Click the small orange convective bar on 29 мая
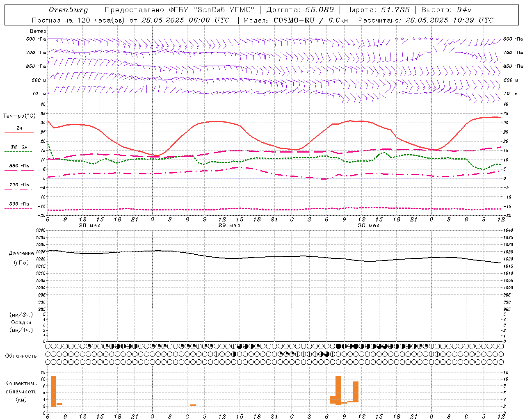Image resolution: width=525 pixels, height=420 pixels. click(x=193, y=405)
